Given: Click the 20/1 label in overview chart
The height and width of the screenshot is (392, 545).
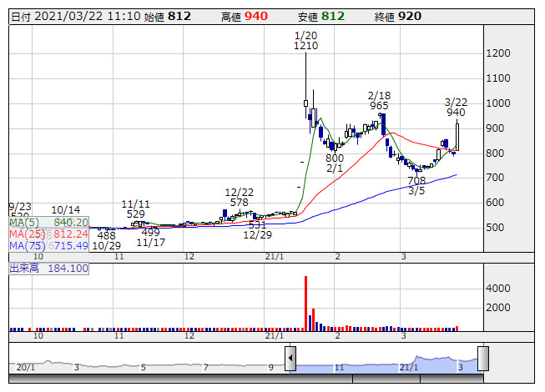Looking at the screenshot, I should coord(26,367).
